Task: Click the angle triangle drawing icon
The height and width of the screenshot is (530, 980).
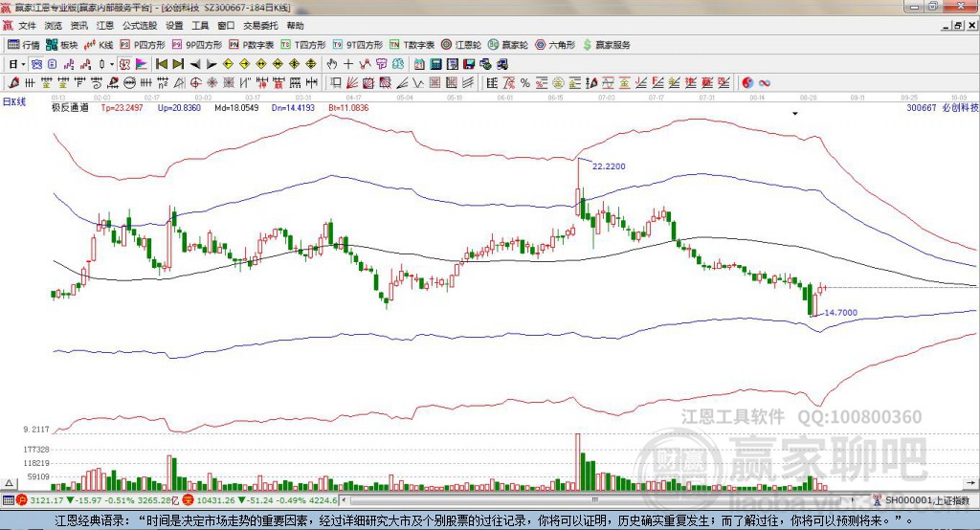Action: 179,83
